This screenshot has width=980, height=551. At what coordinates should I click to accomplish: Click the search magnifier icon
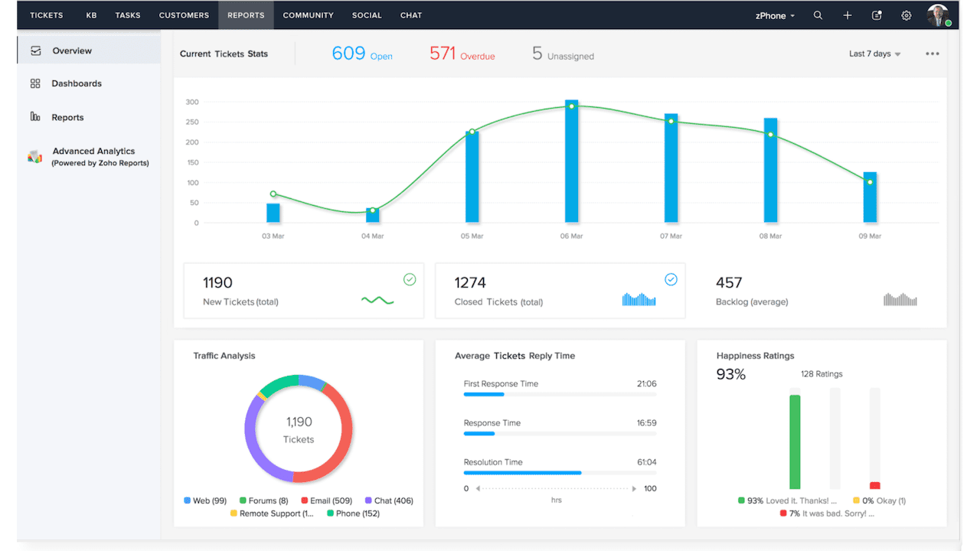[x=818, y=15]
